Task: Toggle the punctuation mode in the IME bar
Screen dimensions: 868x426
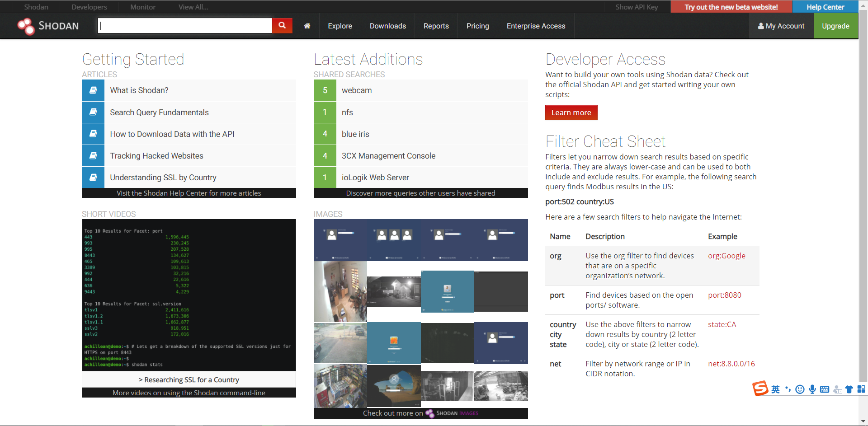Action: [788, 389]
